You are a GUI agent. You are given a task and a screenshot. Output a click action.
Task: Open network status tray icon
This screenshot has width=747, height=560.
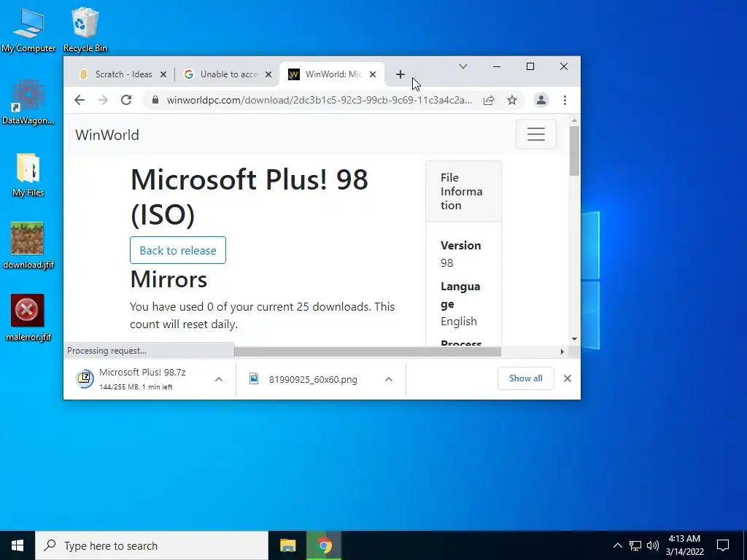635,545
